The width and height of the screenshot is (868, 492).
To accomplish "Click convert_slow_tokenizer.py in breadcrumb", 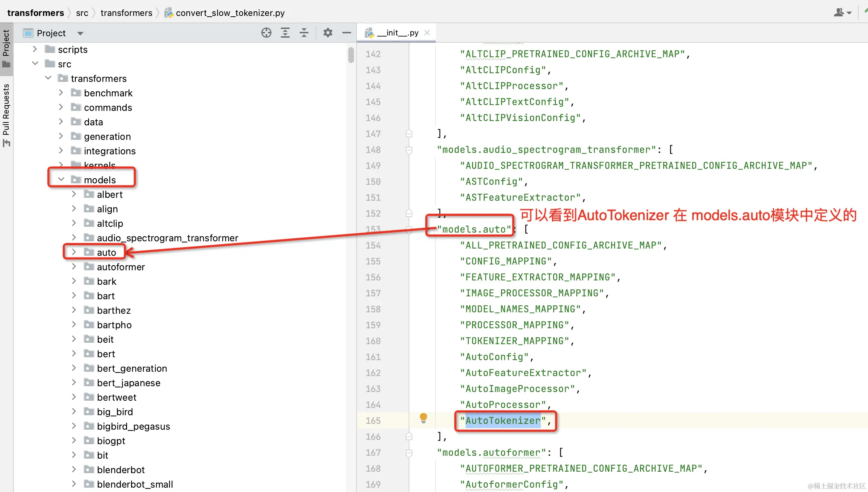I will pos(230,13).
